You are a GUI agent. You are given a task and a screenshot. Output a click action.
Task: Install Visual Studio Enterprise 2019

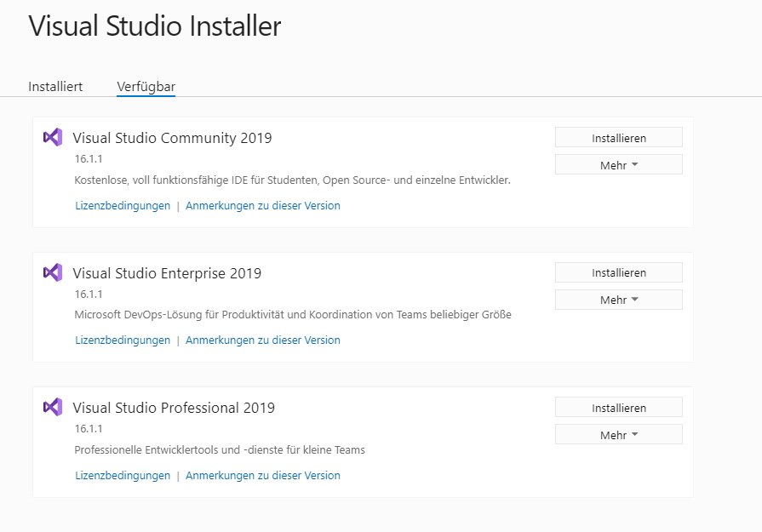point(618,272)
